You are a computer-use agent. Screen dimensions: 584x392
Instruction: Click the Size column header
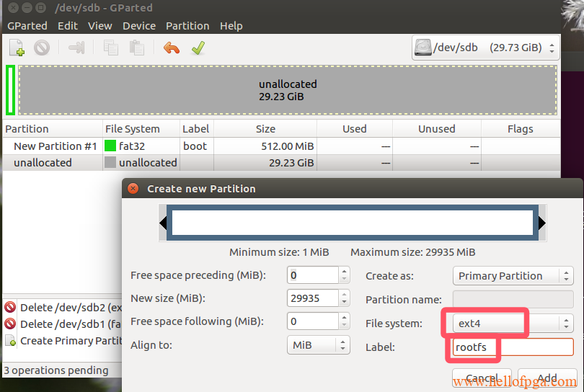[265, 129]
